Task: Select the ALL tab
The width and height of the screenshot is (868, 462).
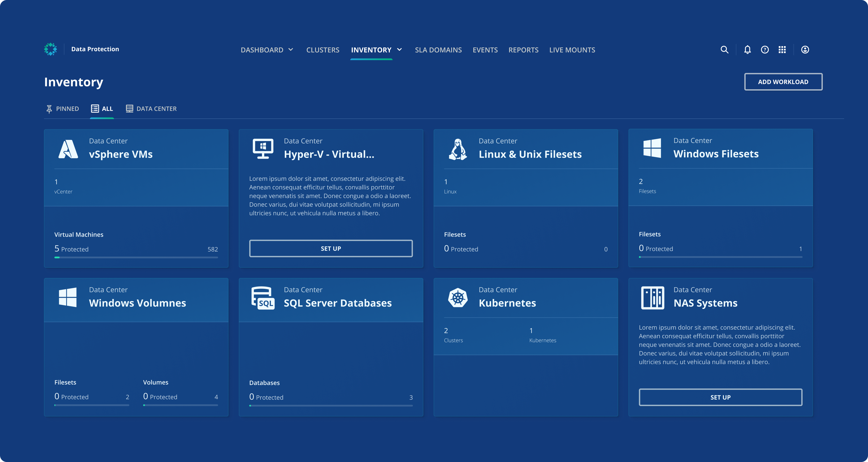Action: (102, 109)
